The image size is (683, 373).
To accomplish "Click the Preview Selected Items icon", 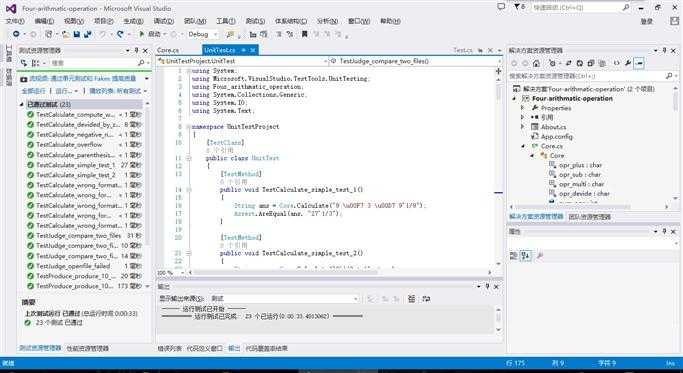I will click(639, 63).
